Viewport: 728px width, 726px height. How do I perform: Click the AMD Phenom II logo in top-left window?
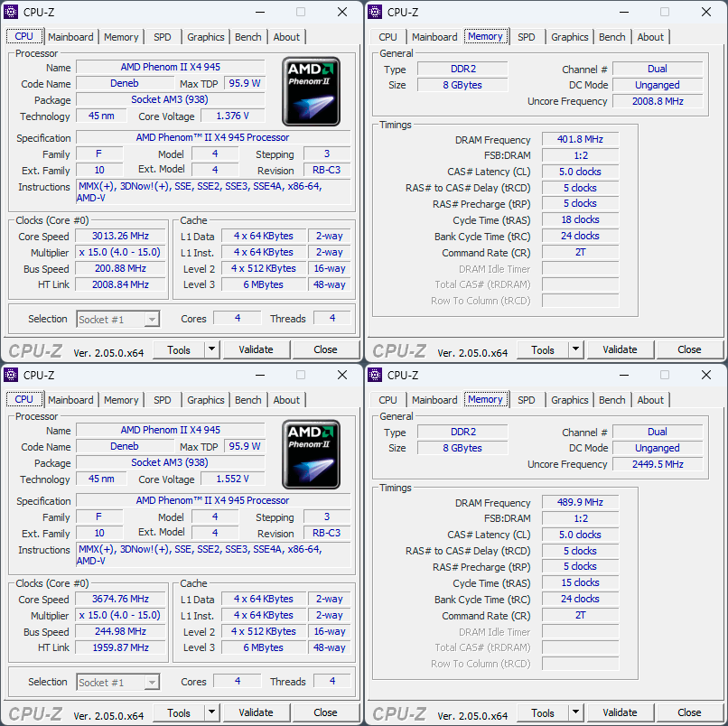tap(311, 91)
